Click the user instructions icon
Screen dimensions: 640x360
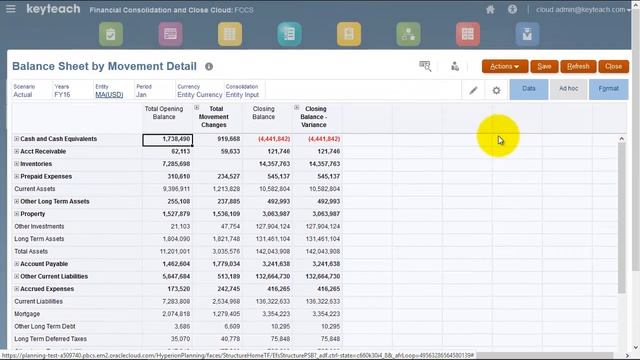tap(455, 66)
